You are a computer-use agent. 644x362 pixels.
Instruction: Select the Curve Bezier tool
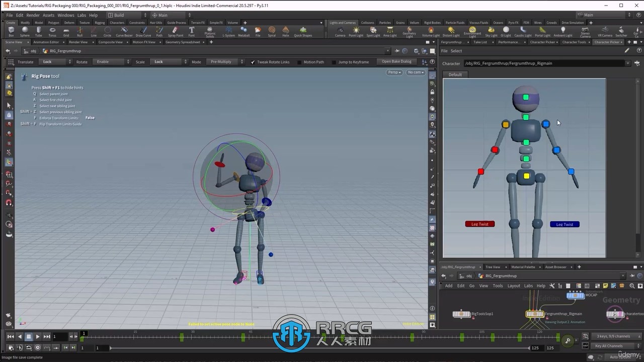tap(124, 32)
